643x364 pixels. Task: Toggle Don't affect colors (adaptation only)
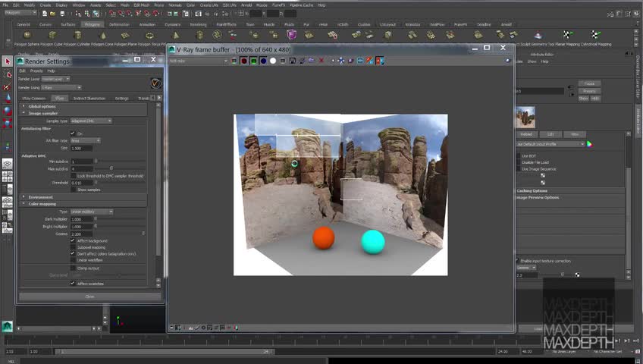73,254
